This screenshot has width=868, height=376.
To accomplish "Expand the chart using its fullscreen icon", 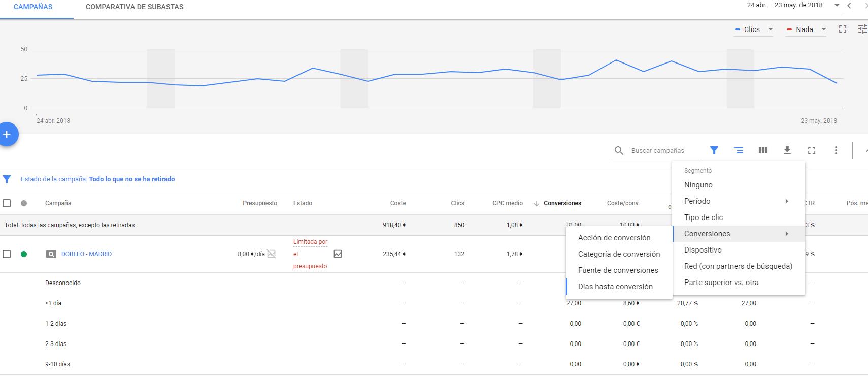I will point(843,29).
